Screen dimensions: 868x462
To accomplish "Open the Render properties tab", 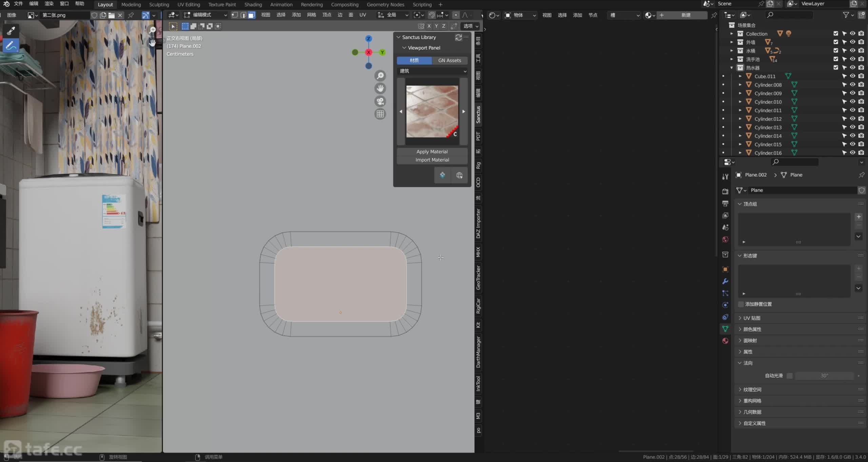I will point(725,191).
